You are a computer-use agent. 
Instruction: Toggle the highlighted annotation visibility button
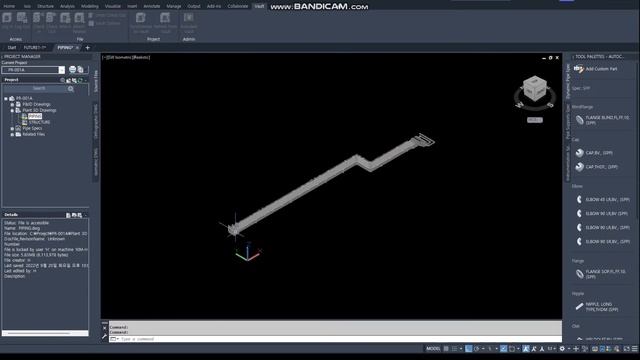point(526,349)
